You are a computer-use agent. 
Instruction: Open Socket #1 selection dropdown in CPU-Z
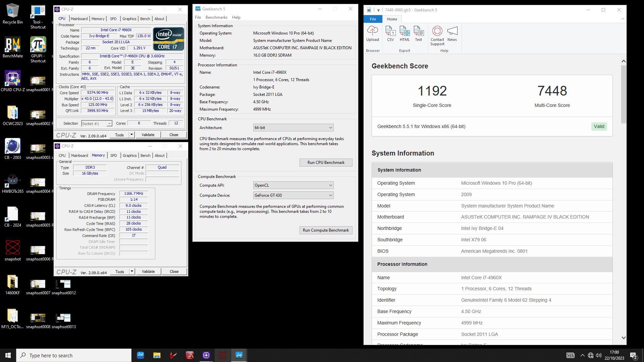(97, 124)
